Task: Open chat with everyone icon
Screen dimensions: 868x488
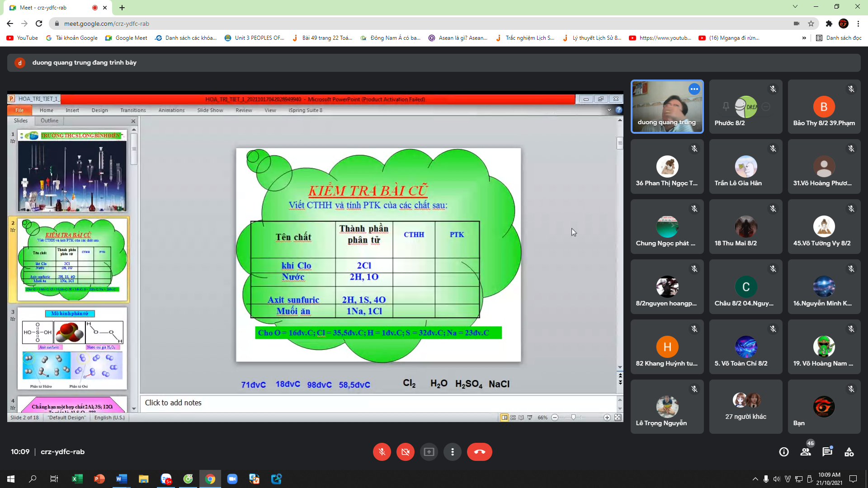Action: point(827,452)
